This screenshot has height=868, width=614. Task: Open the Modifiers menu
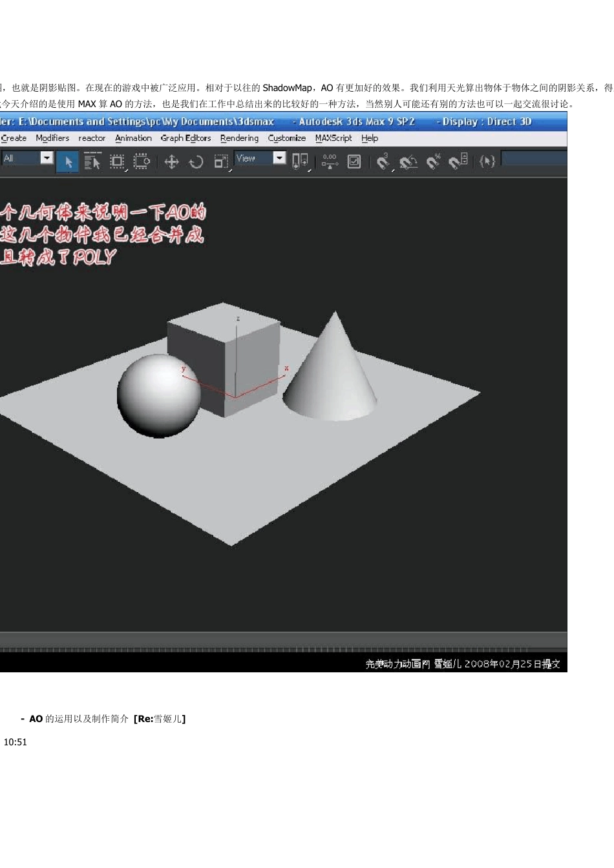52,138
